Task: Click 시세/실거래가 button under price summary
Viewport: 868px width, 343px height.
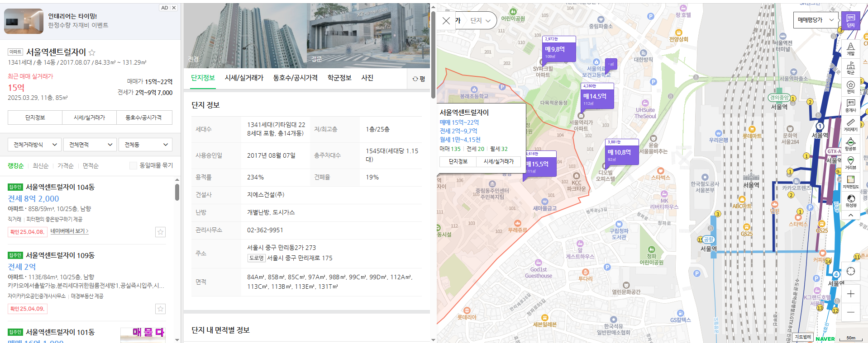Action: 90,117
